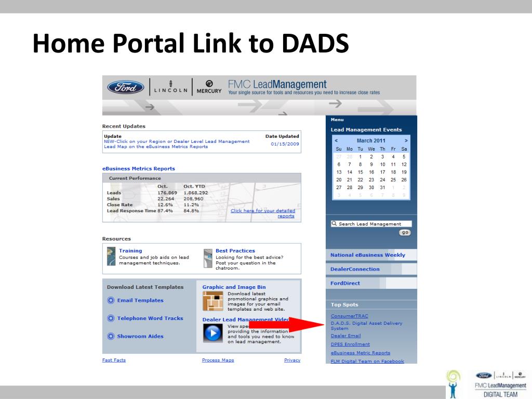Open the Email Templates link

point(140,300)
